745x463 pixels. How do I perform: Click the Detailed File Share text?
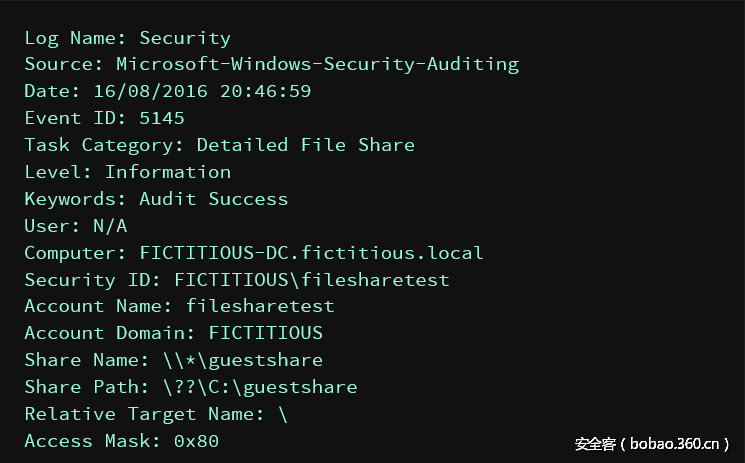[x=305, y=145]
